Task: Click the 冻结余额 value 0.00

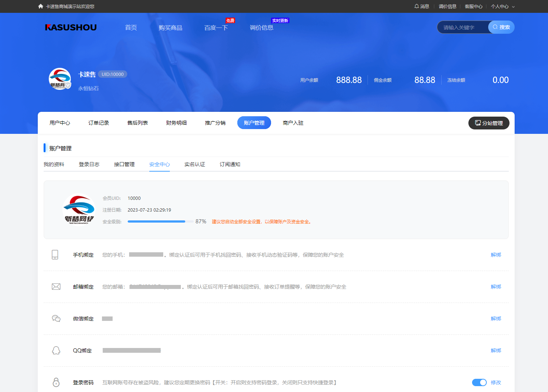Action: pyautogui.click(x=501, y=80)
